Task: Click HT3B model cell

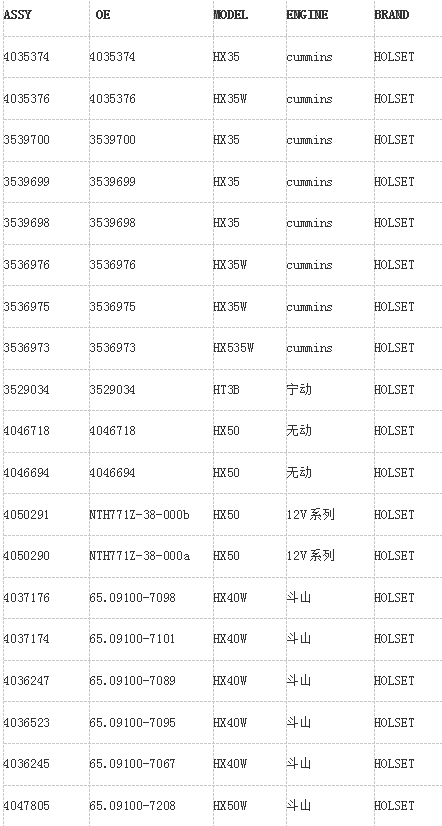Action: point(226,390)
